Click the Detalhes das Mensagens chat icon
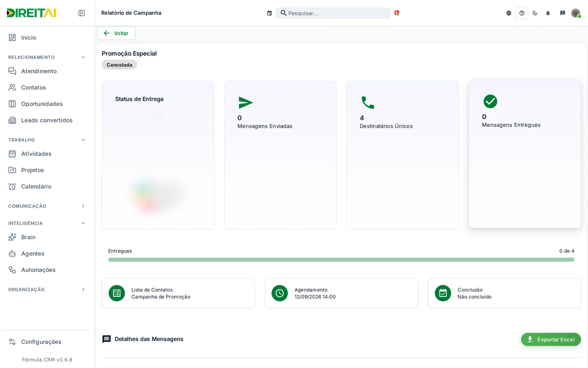This screenshot has width=588, height=368. coord(106,339)
